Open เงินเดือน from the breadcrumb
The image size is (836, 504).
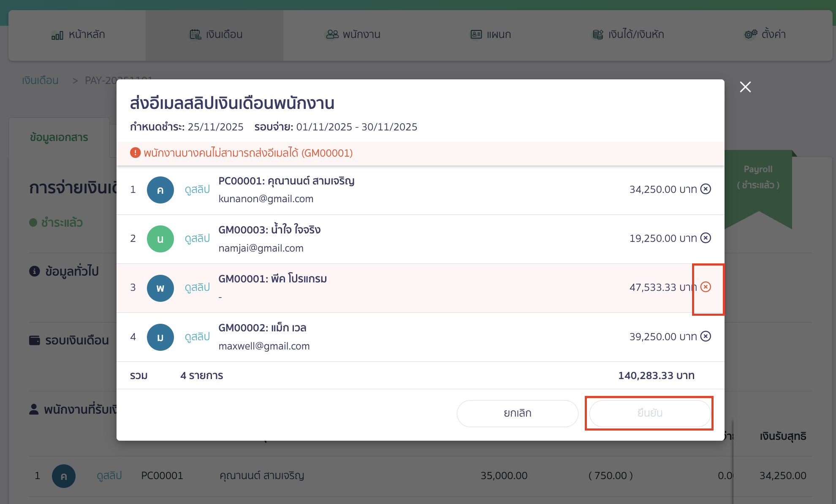(x=40, y=80)
